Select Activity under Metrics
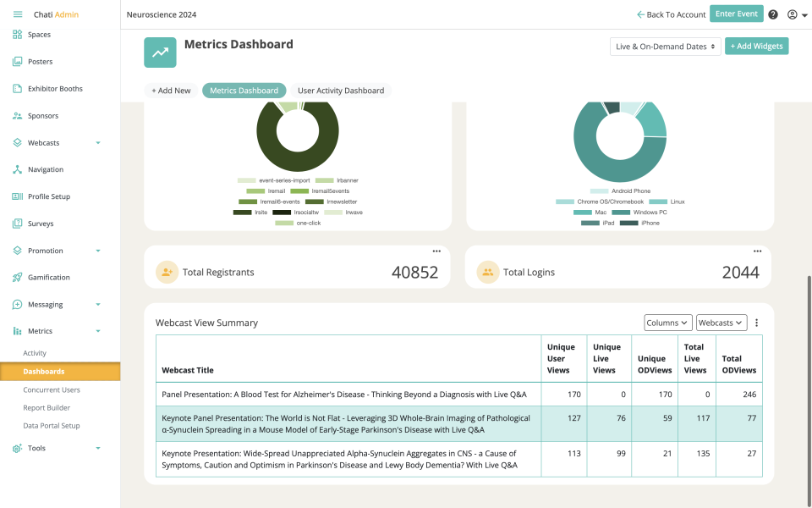The width and height of the screenshot is (812, 508). (x=35, y=353)
